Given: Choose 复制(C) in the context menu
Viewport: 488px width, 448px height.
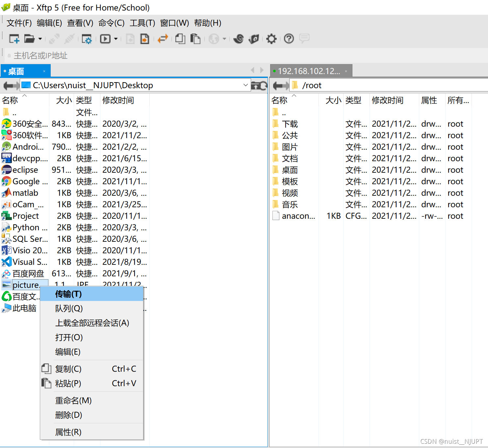Looking at the screenshot, I should (x=92, y=369).
